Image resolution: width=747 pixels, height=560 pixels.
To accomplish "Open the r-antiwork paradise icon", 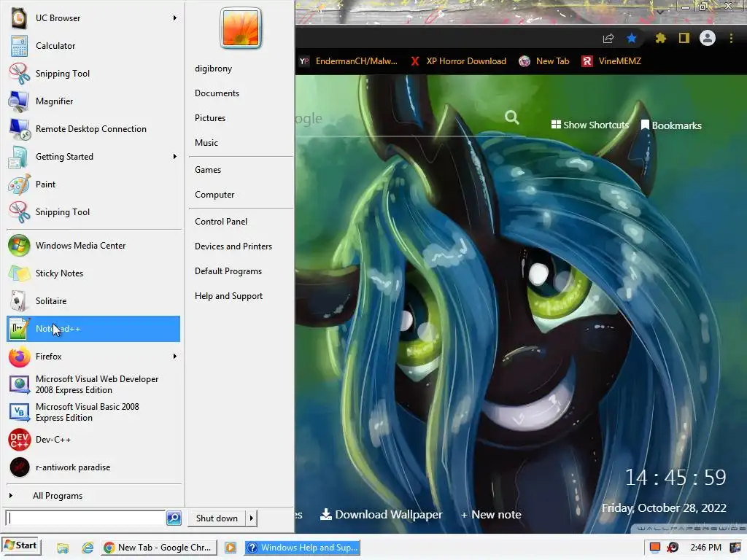I will point(19,467).
